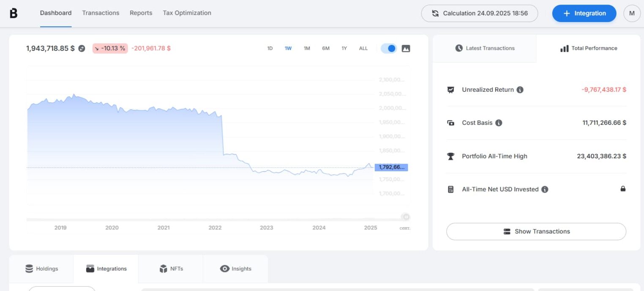Go to Tax Optimization page

click(x=187, y=13)
